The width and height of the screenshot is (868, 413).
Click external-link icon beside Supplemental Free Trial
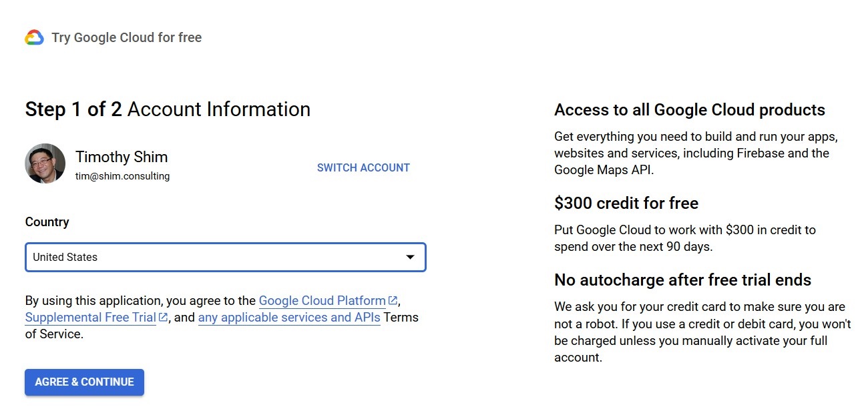163,318
